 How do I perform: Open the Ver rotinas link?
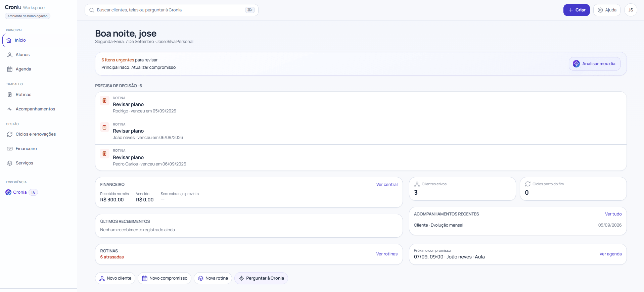pos(387,254)
